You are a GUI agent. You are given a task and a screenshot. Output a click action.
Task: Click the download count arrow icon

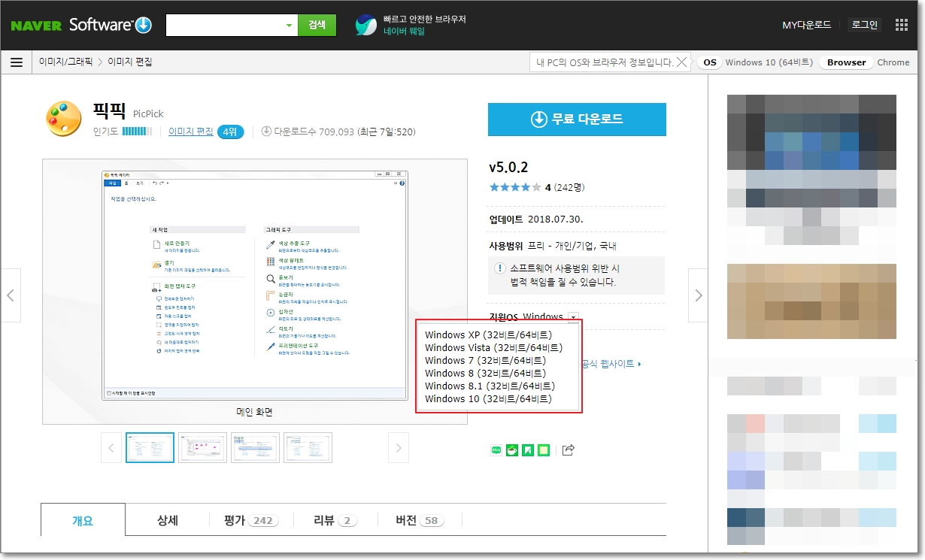(x=266, y=132)
